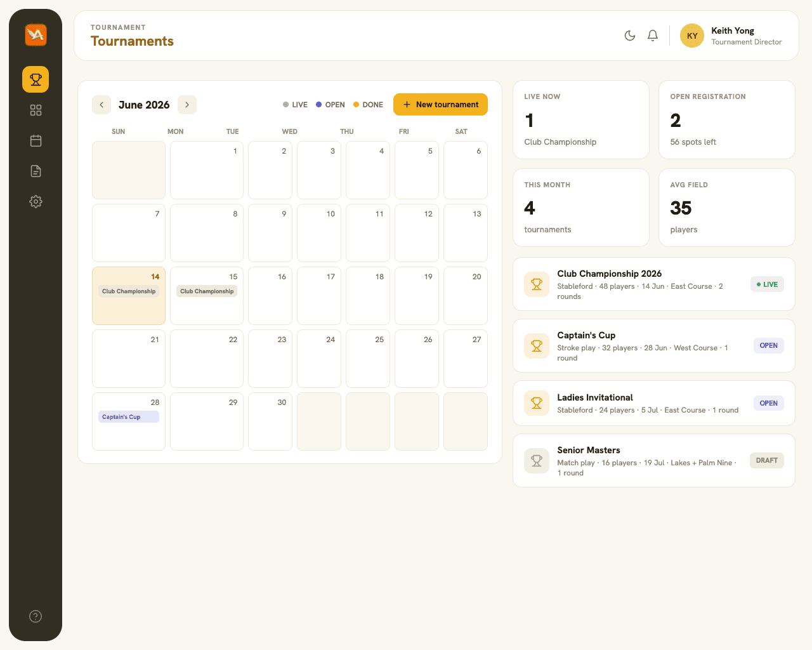
Task: Select the Club Championship event on June 15
Action: click(x=207, y=291)
